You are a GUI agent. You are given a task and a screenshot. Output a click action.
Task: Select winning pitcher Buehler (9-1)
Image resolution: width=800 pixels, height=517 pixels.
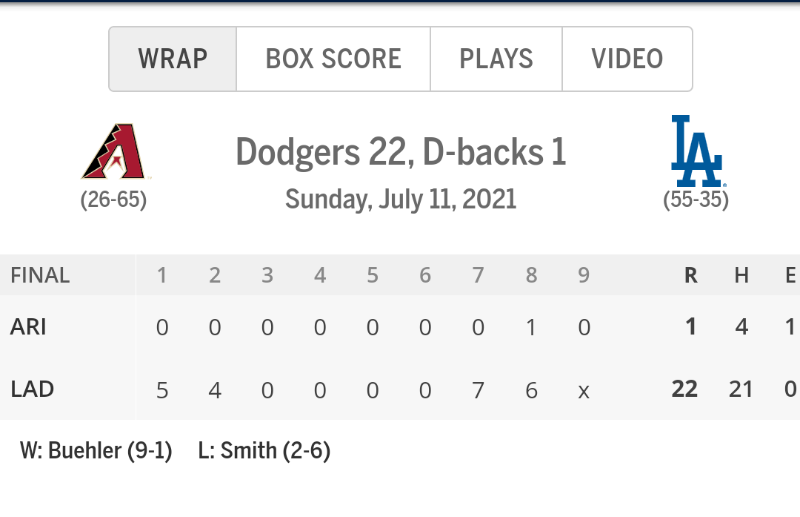click(x=96, y=451)
